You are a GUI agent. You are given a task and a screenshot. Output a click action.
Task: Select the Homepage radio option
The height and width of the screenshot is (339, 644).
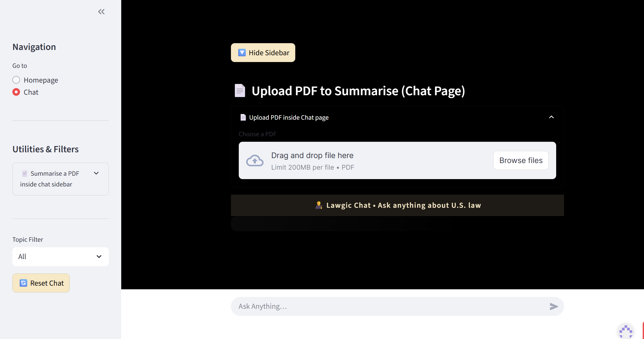point(16,80)
